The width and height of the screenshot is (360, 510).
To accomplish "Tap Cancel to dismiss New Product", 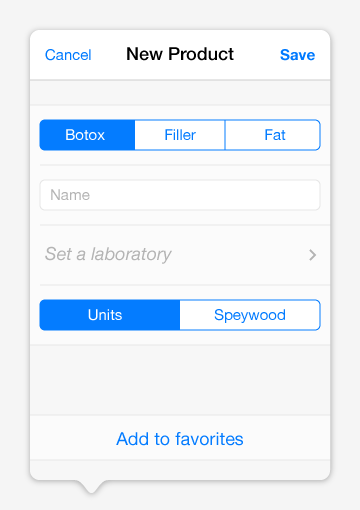I will coord(68,55).
